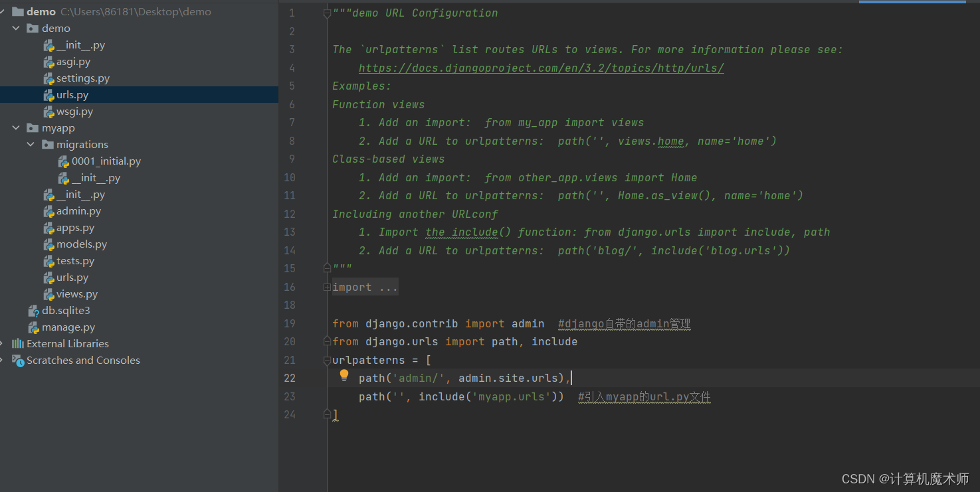
Task: Click the demo package folder icon
Action: point(32,29)
